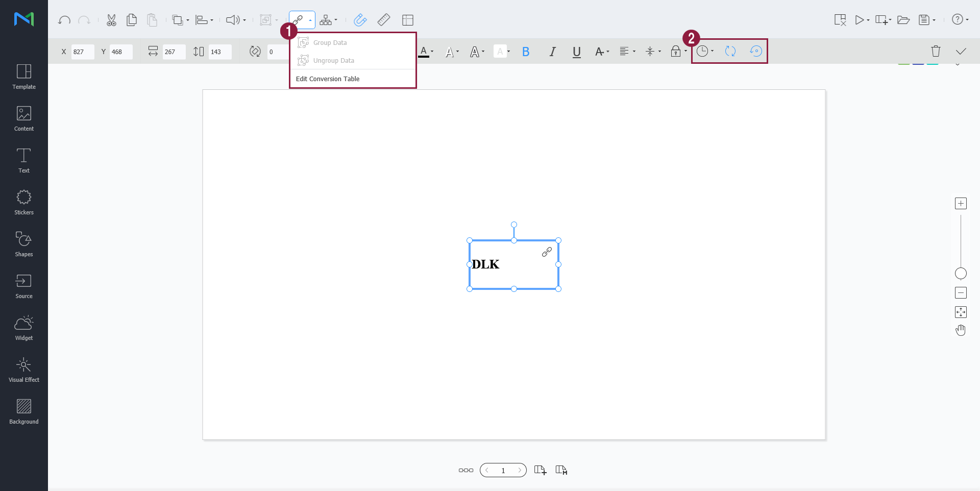Toggle Bold text formatting
Screen dimensions: 980x491
526,52
